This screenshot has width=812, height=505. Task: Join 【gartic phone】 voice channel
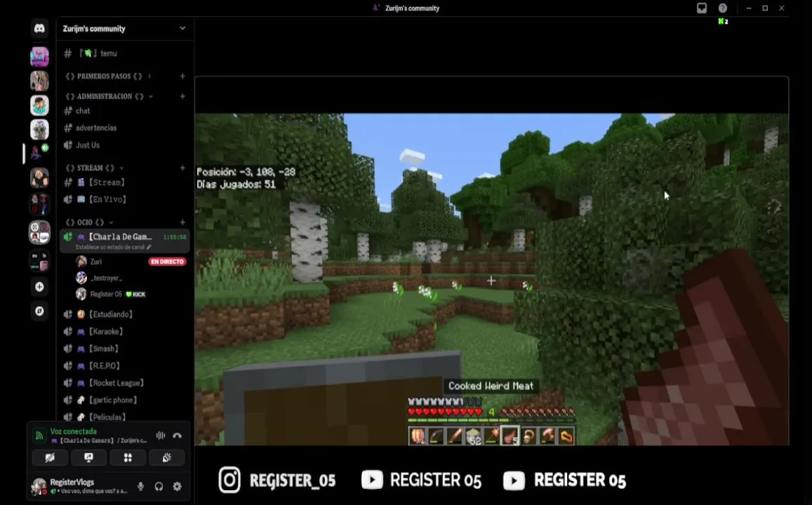[x=124, y=400]
